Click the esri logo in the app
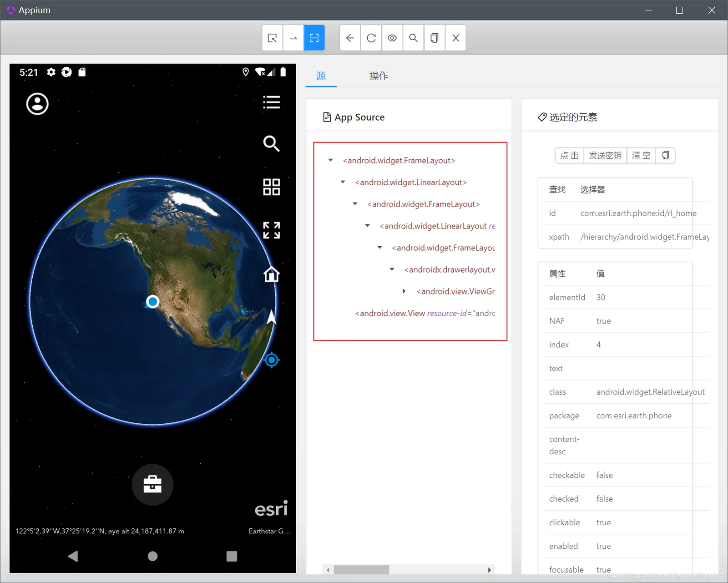This screenshot has height=583, width=728. tap(271, 508)
